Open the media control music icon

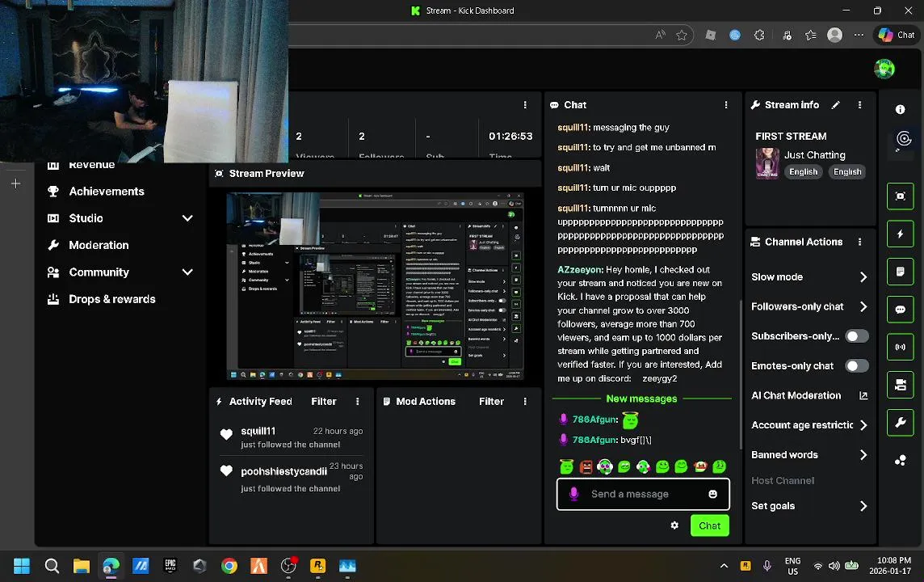pyautogui.click(x=787, y=35)
